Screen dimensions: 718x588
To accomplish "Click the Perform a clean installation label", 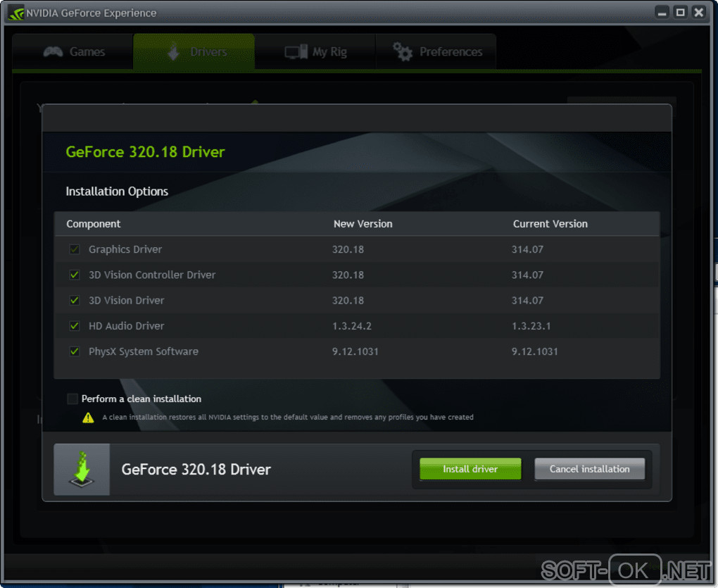I will [x=141, y=399].
